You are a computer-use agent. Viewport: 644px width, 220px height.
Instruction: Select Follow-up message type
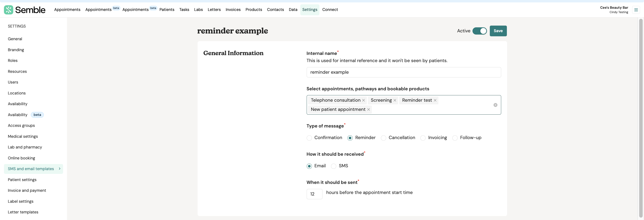coord(455,138)
